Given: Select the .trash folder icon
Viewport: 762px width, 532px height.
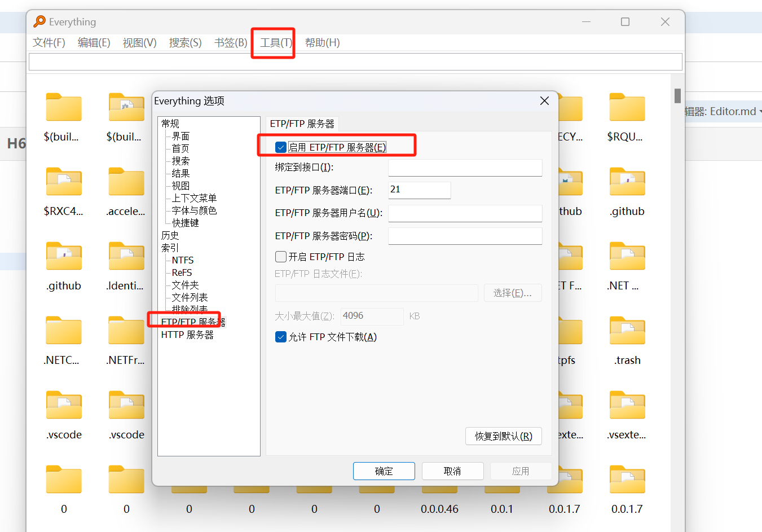Looking at the screenshot, I should click(627, 331).
